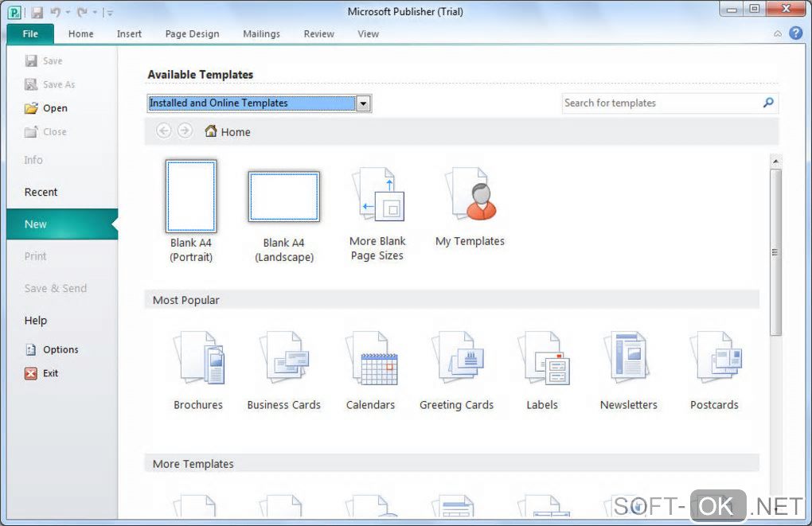Viewport: 812px width, 526px height.
Task: Open the Labels template category
Action: [543, 371]
